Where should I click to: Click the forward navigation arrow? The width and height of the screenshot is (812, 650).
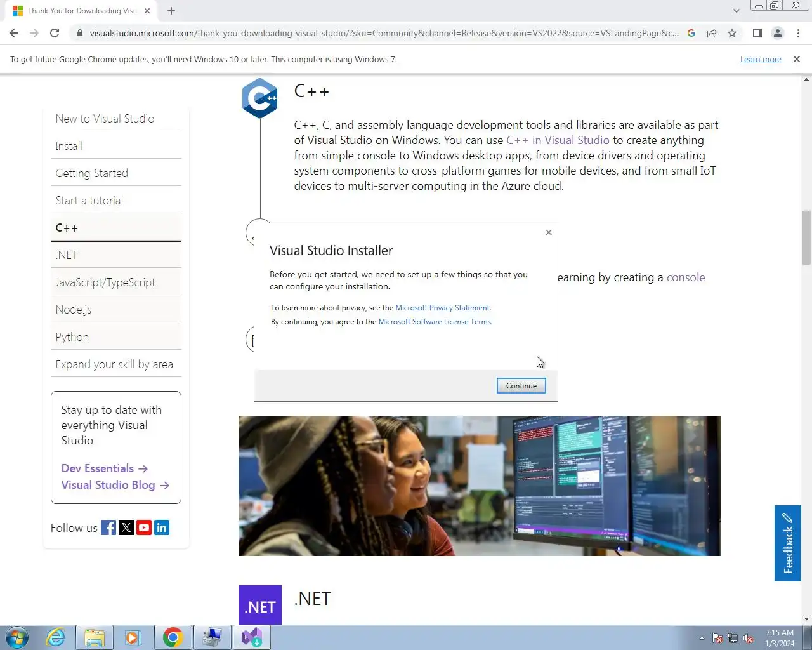(x=34, y=33)
